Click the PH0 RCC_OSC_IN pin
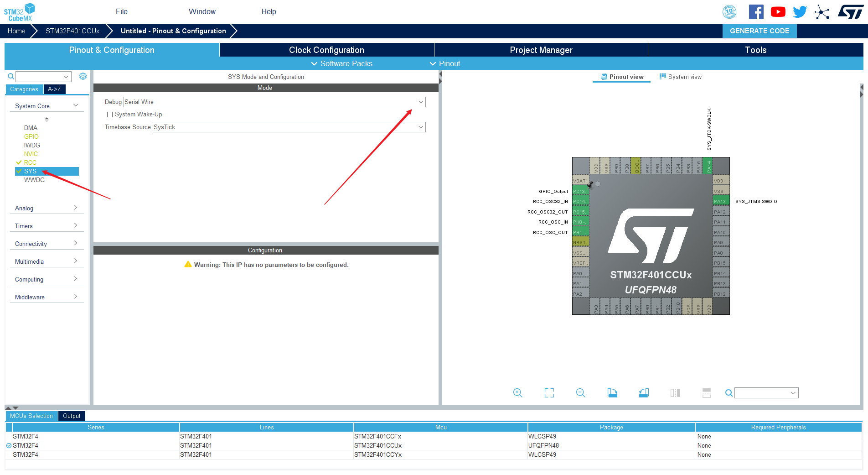Screen dimensions: 868x475 tap(580, 222)
